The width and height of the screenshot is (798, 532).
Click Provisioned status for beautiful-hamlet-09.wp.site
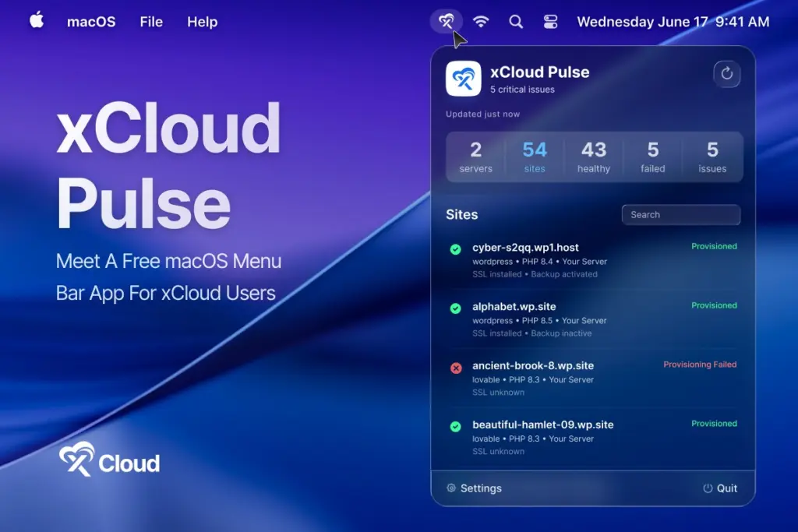coord(714,423)
